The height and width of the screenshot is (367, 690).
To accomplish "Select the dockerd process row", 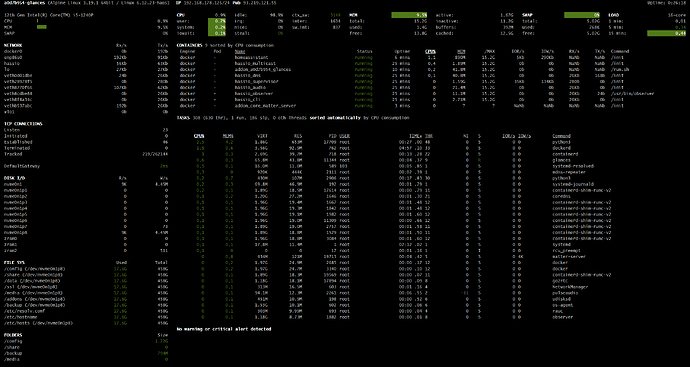I will tap(383, 148).
